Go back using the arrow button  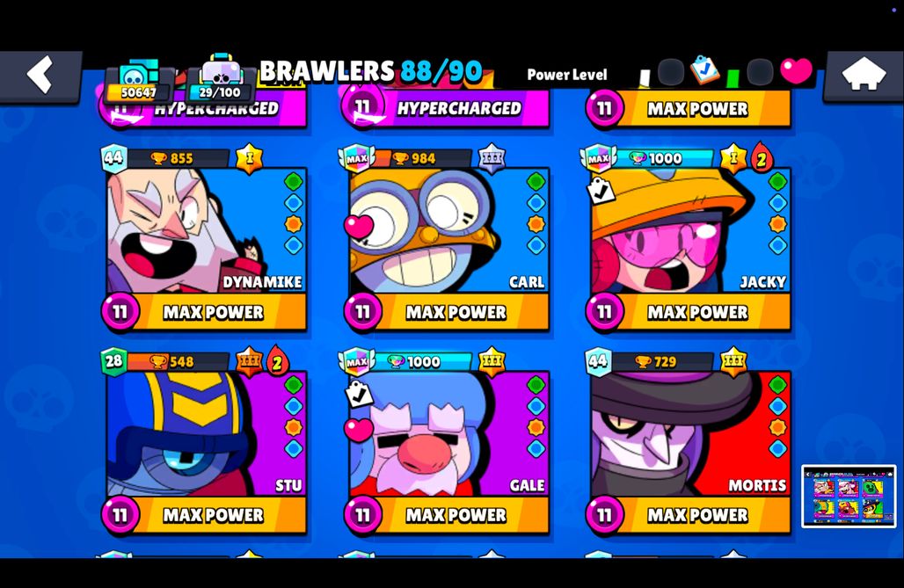[40, 75]
